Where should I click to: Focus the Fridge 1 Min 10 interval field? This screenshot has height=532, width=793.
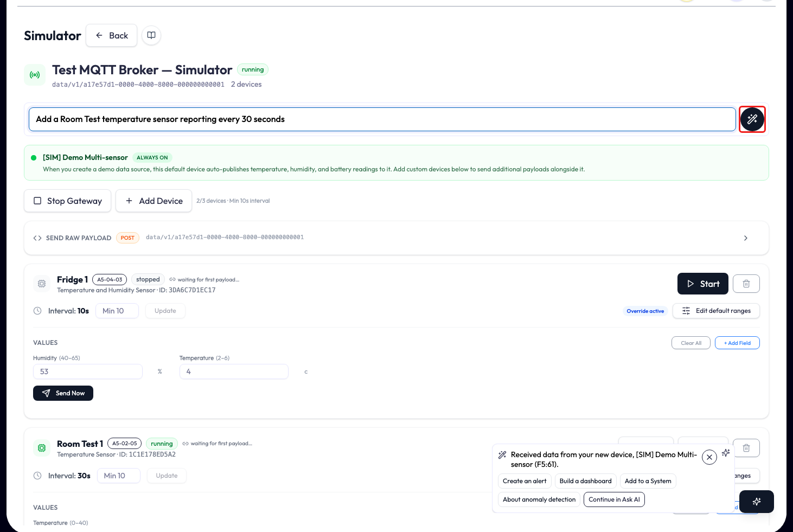(117, 311)
